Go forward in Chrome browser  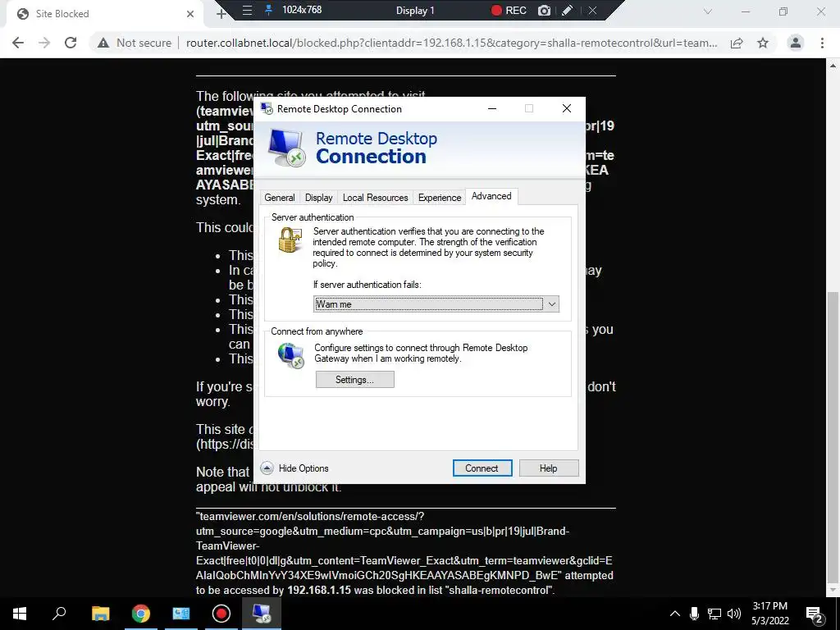(44, 43)
